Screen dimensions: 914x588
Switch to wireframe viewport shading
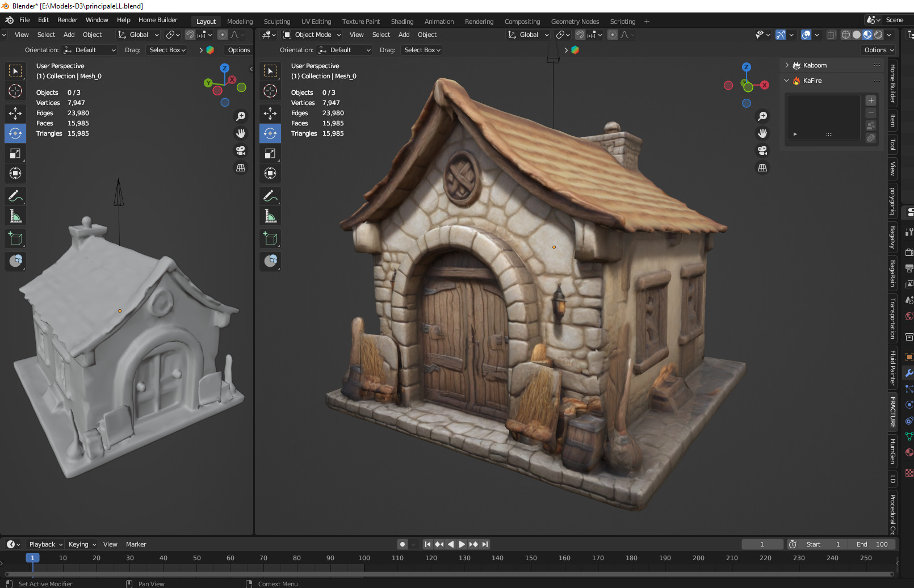click(x=846, y=35)
